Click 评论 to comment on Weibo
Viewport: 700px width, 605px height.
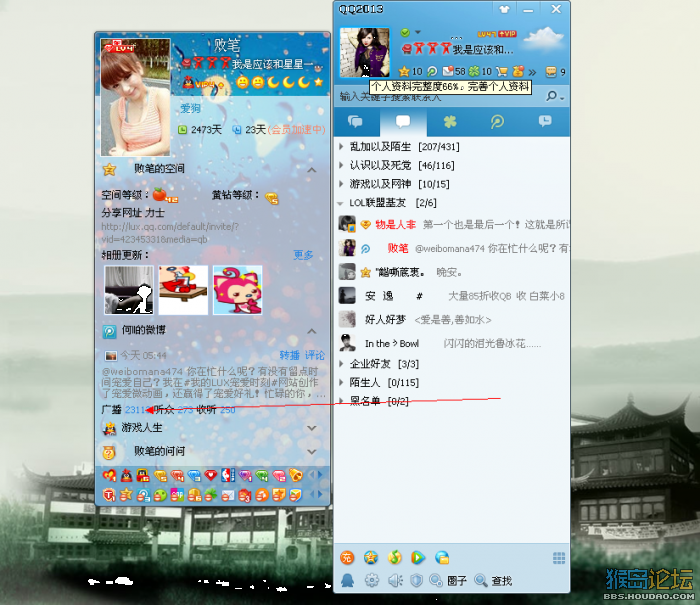315,355
